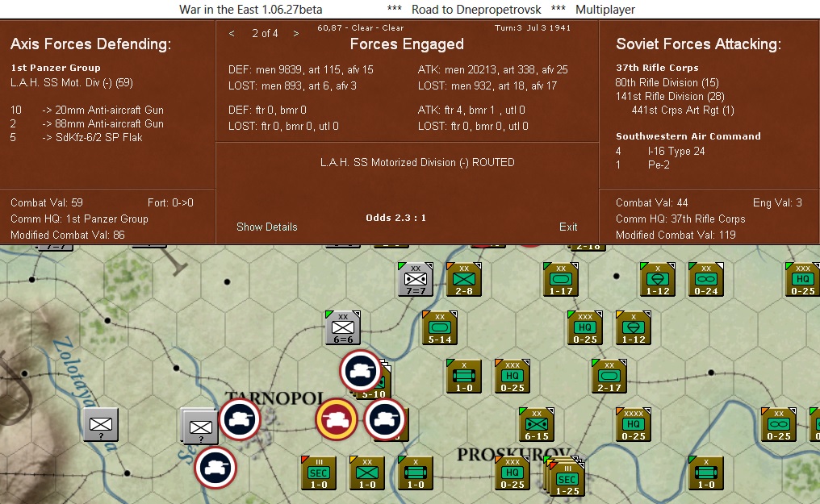Click the 1st Panzer Group heading
This screenshot has width=820, height=504.
pyautogui.click(x=56, y=68)
